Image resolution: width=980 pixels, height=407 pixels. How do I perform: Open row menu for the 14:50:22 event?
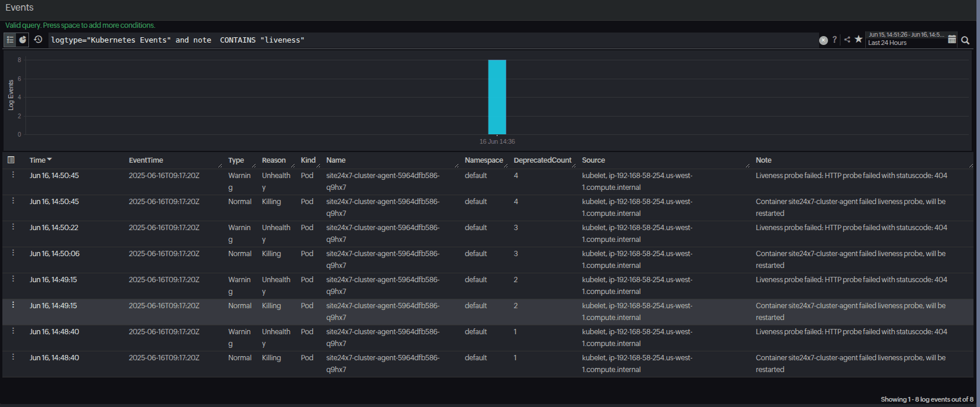click(13, 227)
